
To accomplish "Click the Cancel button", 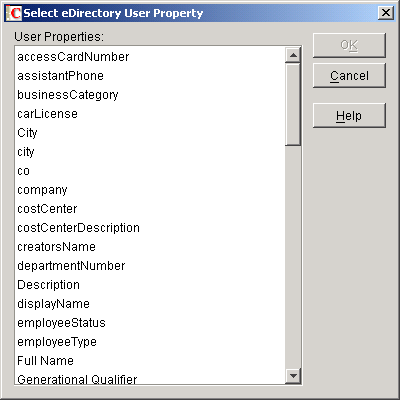I will click(349, 76).
